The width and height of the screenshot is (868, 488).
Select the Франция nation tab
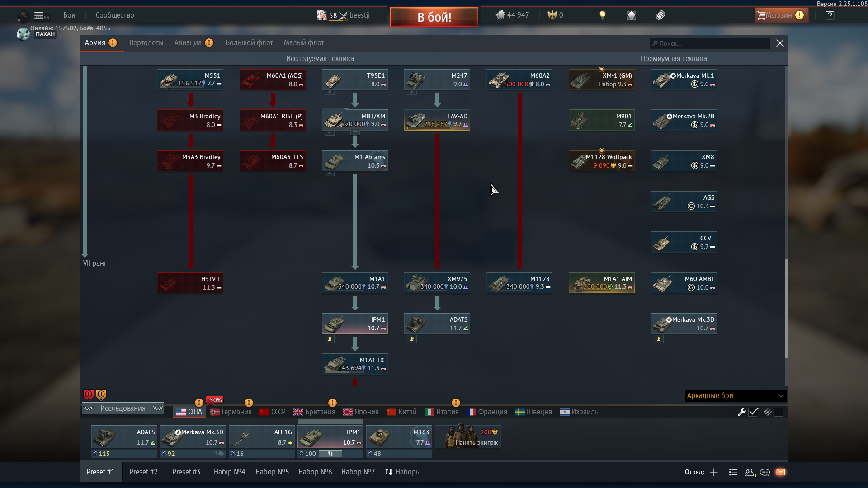tap(486, 412)
